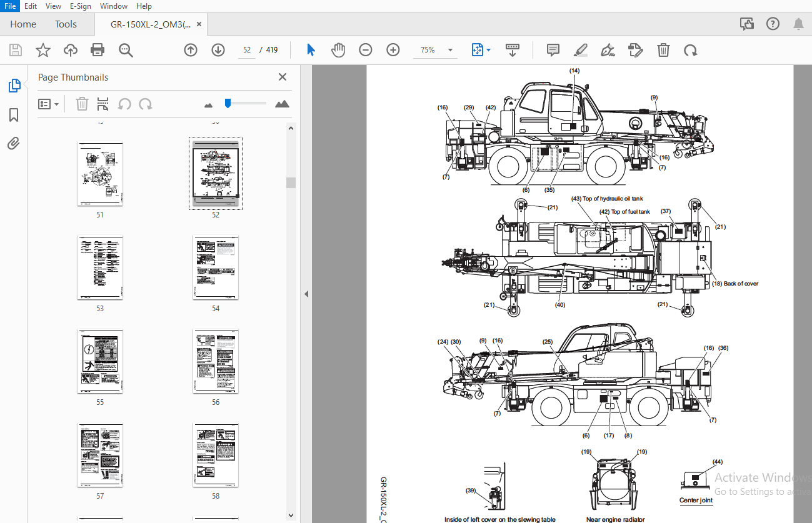Viewport: 812px width, 523px height.
Task: Open the Bookmarks sidebar panel
Action: 14,115
